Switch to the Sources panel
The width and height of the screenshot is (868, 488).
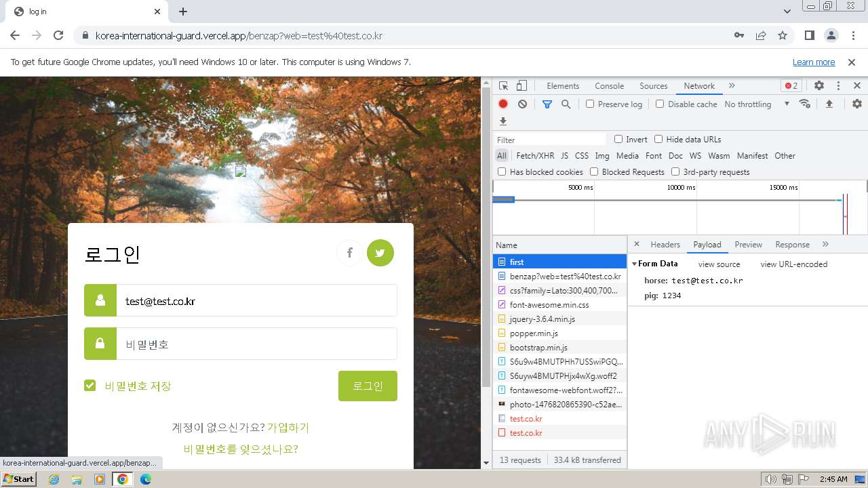[x=654, y=85]
